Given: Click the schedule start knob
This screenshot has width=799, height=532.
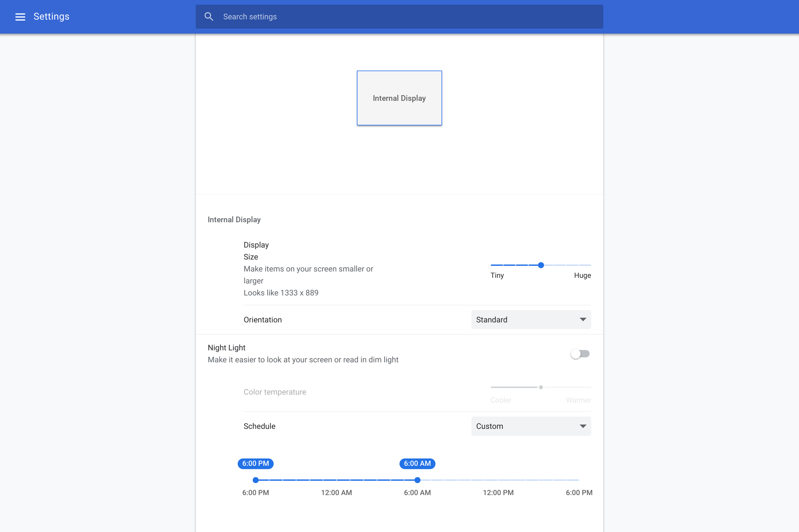Looking at the screenshot, I should [256, 480].
